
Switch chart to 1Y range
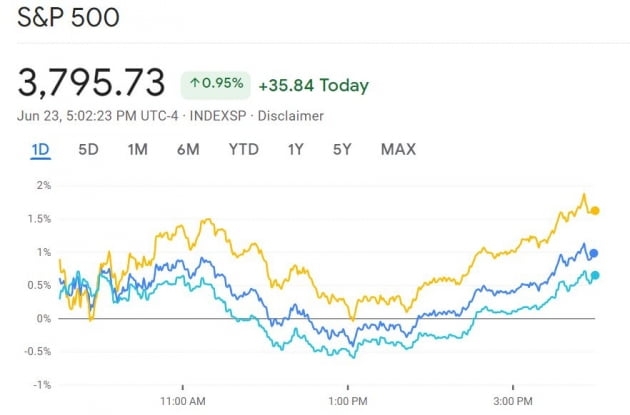tap(296, 150)
